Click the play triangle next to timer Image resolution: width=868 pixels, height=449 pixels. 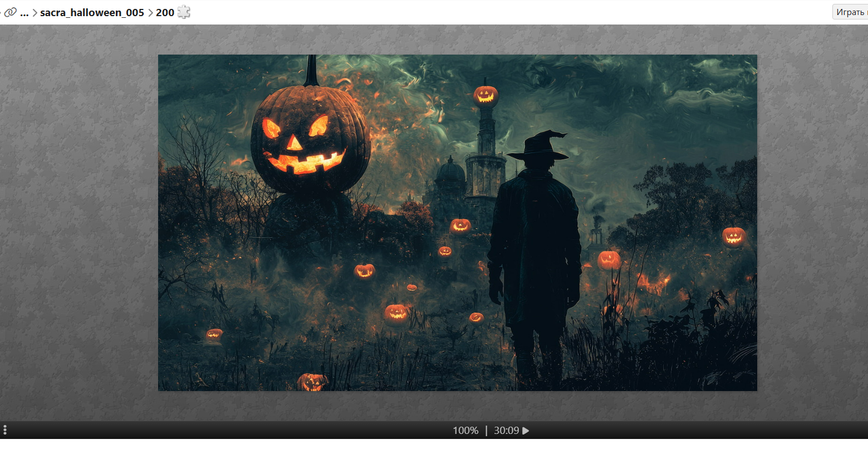526,431
